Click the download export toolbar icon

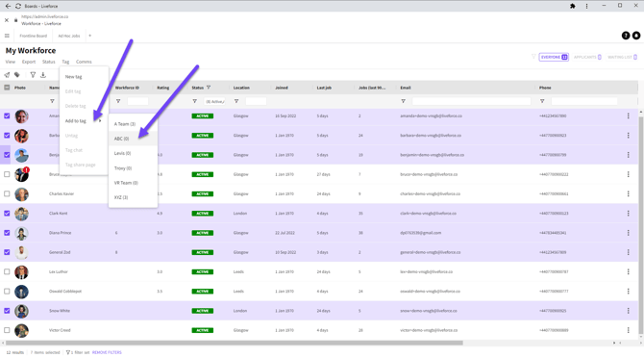[x=43, y=75]
